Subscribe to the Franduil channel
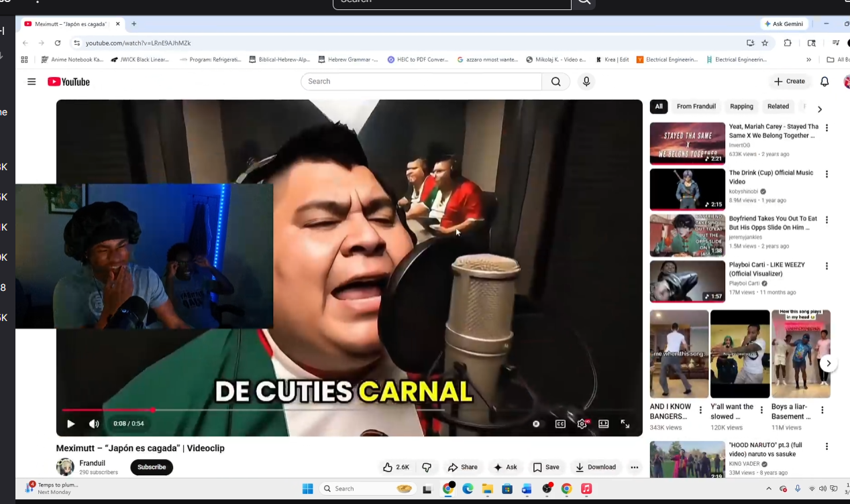The image size is (850, 504). (152, 467)
